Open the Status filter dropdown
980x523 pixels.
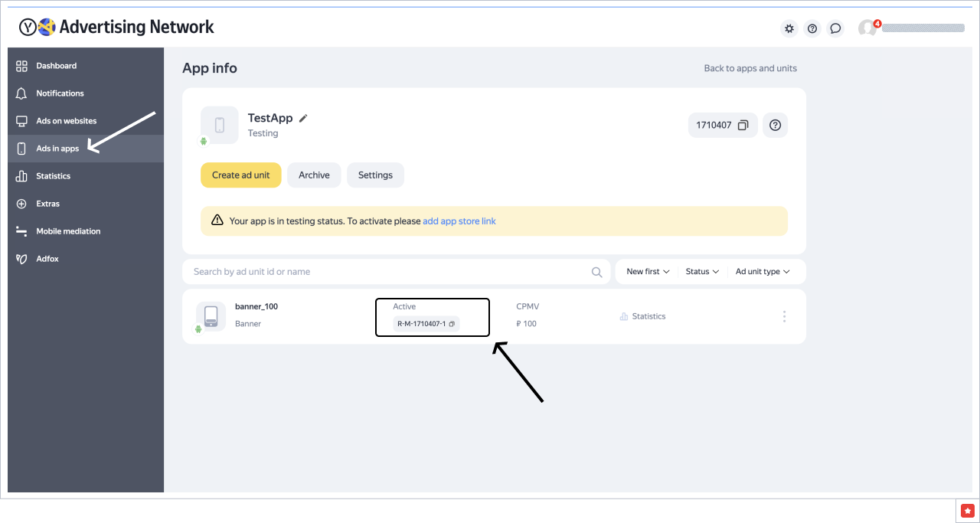tap(702, 272)
